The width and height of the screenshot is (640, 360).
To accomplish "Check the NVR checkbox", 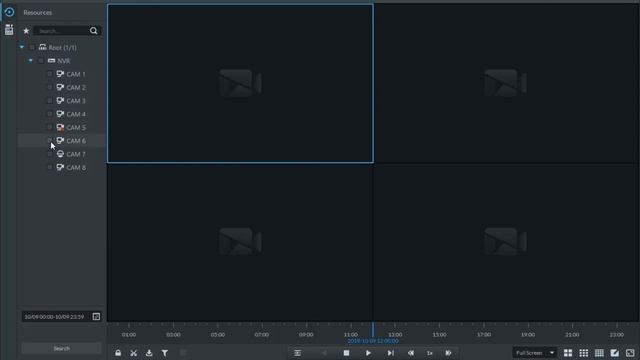I will [x=41, y=61].
